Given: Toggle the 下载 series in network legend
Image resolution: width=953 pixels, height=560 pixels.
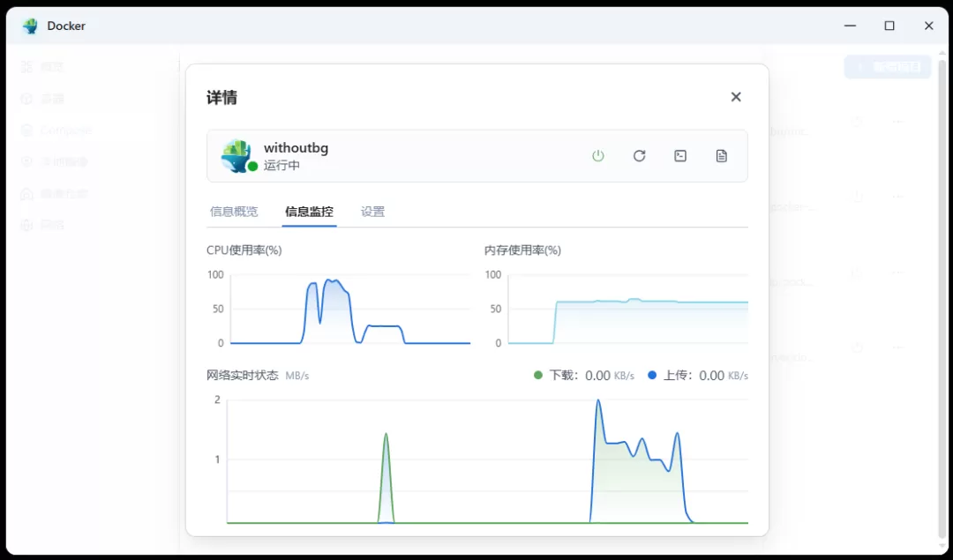Looking at the screenshot, I should point(583,376).
